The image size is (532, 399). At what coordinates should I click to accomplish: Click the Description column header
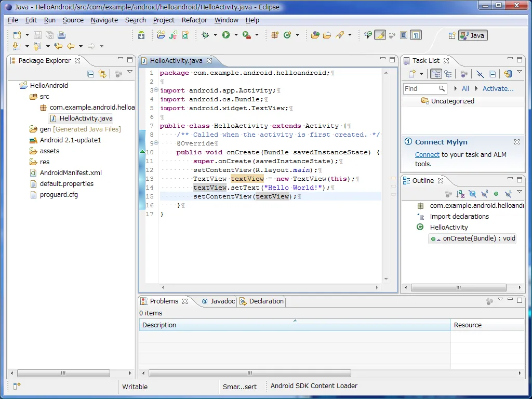(x=295, y=325)
